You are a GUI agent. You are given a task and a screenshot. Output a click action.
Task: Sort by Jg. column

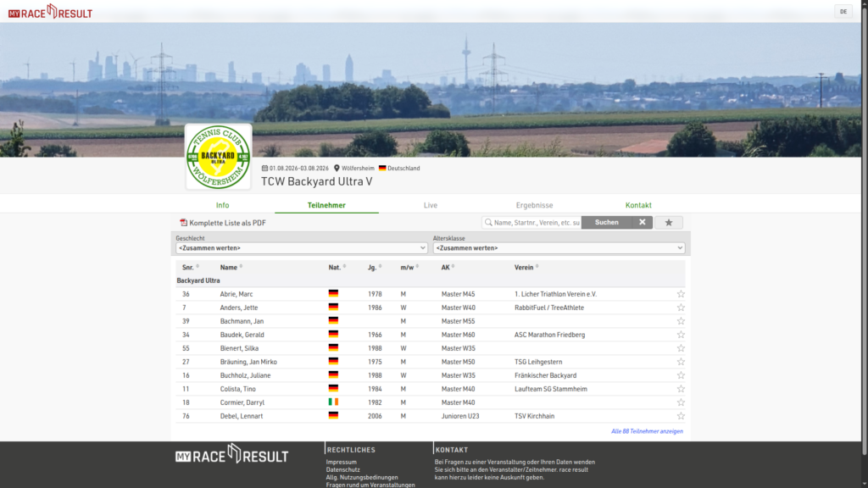click(x=375, y=267)
